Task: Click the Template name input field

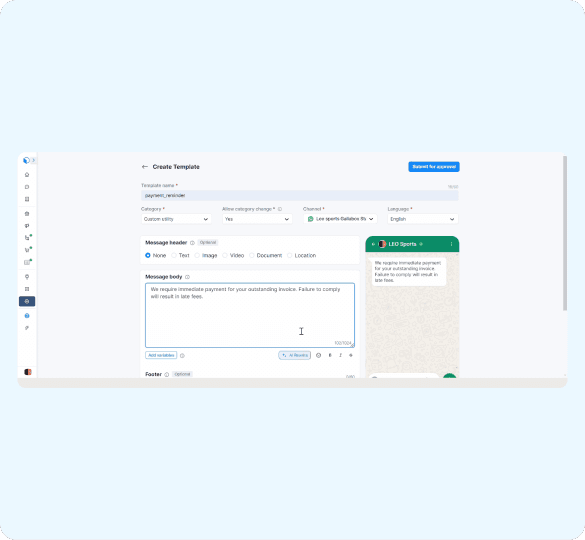Action: click(300, 196)
